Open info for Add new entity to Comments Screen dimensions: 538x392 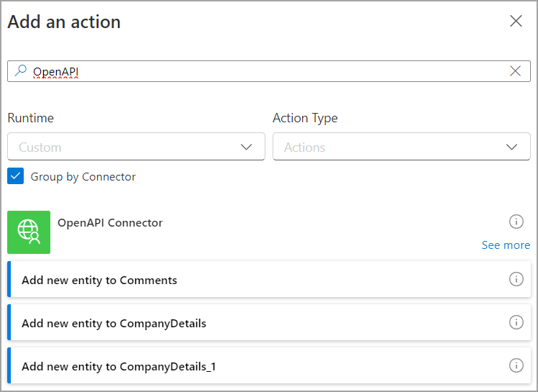(516, 279)
